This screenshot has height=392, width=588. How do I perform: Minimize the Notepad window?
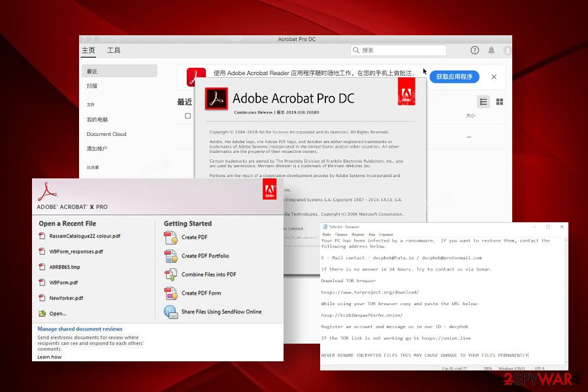534,227
